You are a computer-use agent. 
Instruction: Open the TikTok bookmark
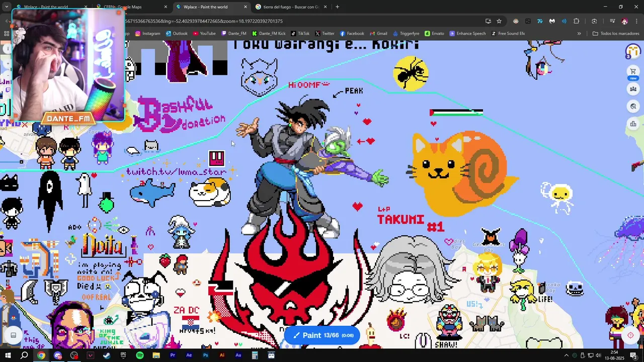(300, 34)
